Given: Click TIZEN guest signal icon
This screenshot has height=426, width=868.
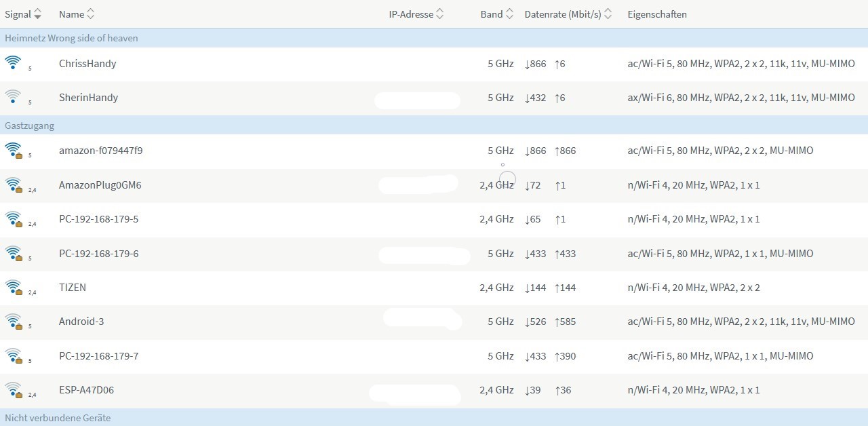Looking at the screenshot, I should (x=14, y=288).
